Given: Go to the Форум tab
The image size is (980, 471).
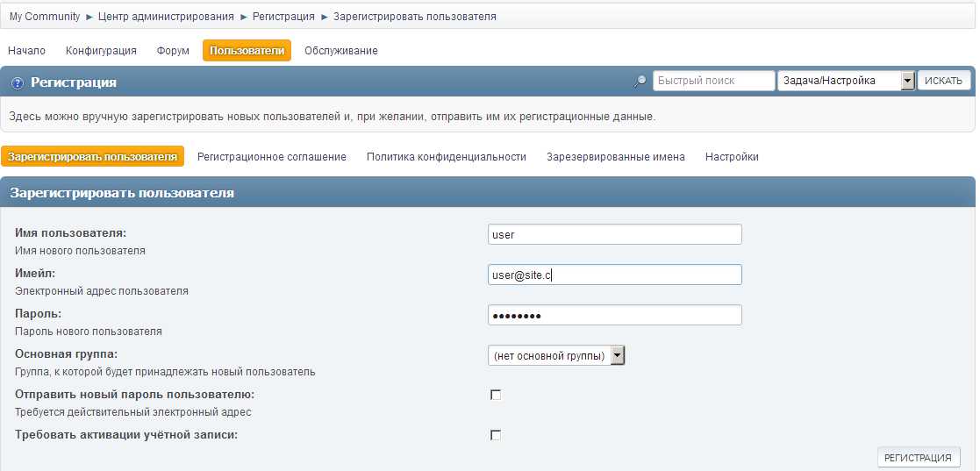Looking at the screenshot, I should coord(173,51).
